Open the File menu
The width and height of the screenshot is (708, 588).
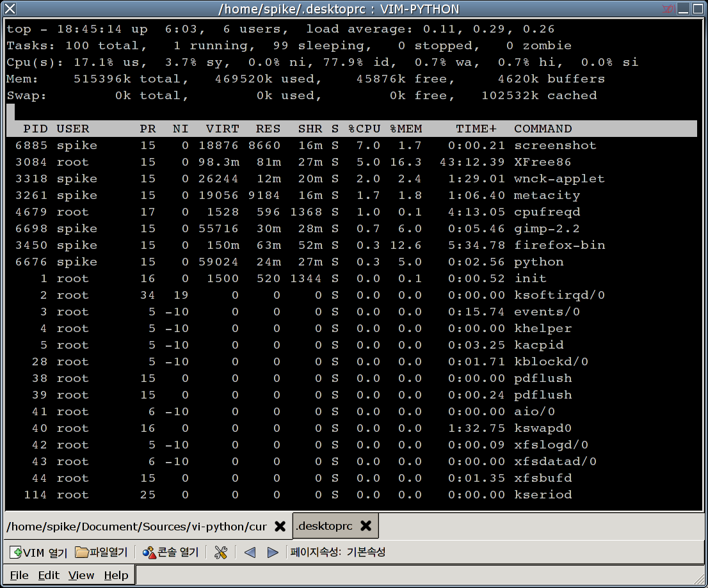(x=19, y=575)
